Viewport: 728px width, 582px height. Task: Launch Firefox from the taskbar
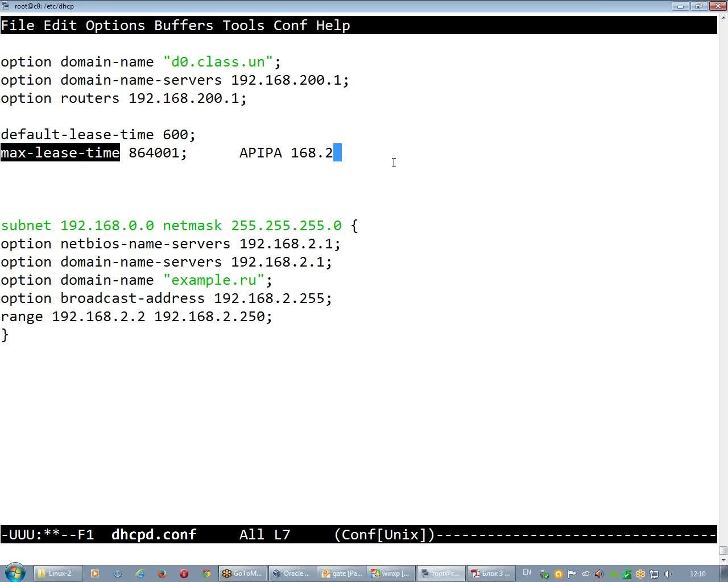pos(162,573)
